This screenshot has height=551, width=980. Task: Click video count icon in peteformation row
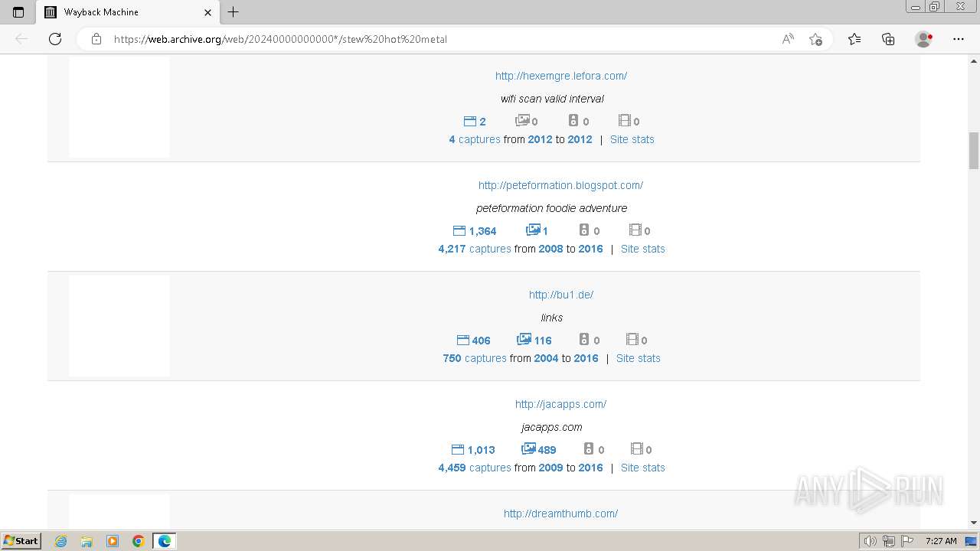pos(635,230)
